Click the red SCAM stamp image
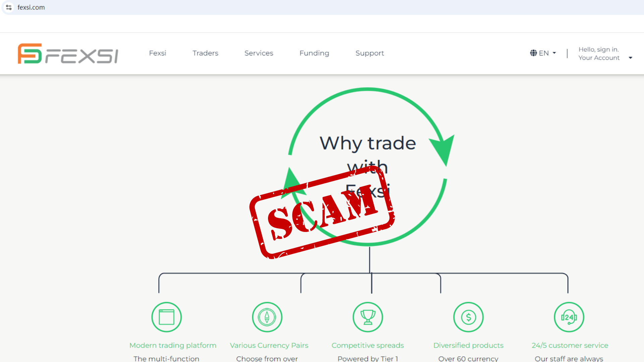The width and height of the screenshot is (644, 362). click(322, 212)
